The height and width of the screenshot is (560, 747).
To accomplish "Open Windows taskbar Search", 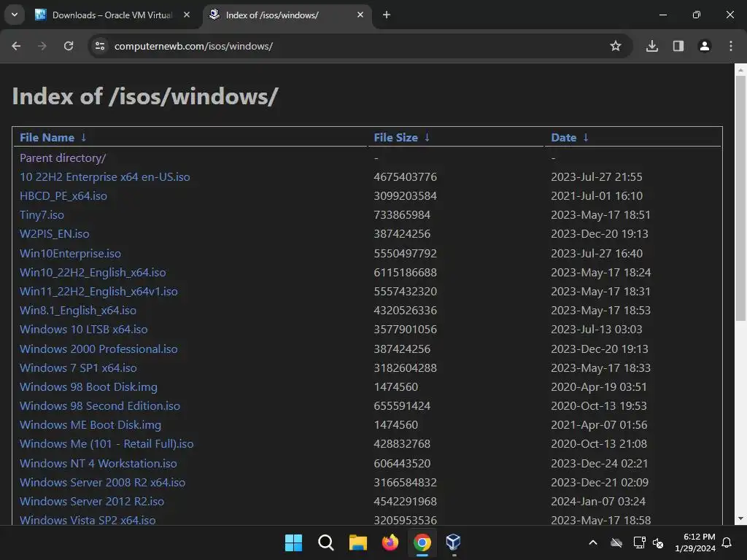I will 326,542.
